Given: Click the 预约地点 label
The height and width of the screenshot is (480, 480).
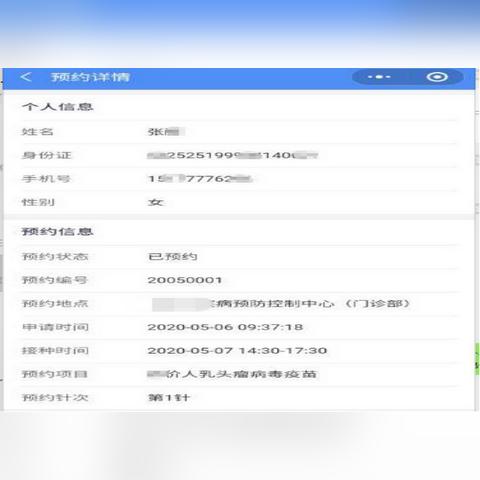Looking at the screenshot, I should [55, 304].
